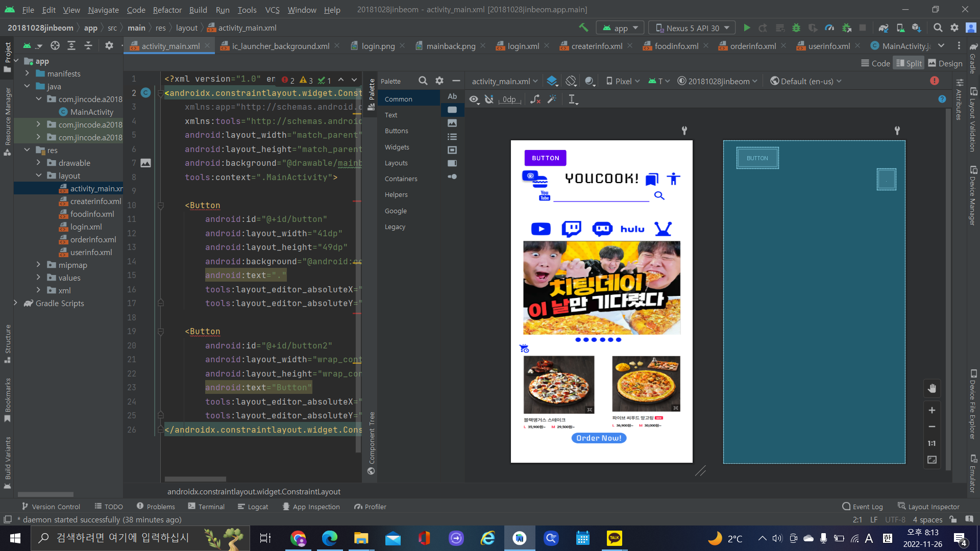Open design surface layers selector icon
980x551 pixels.
point(552,81)
